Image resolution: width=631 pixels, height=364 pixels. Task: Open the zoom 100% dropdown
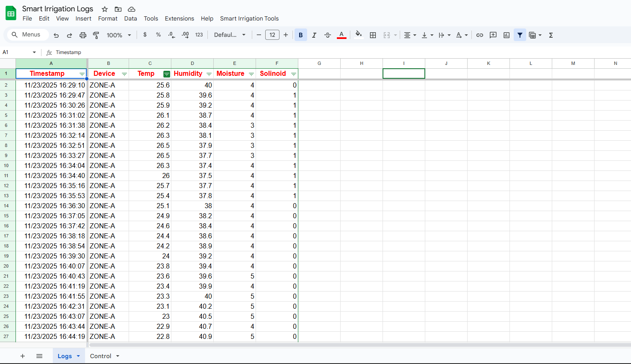tap(119, 35)
